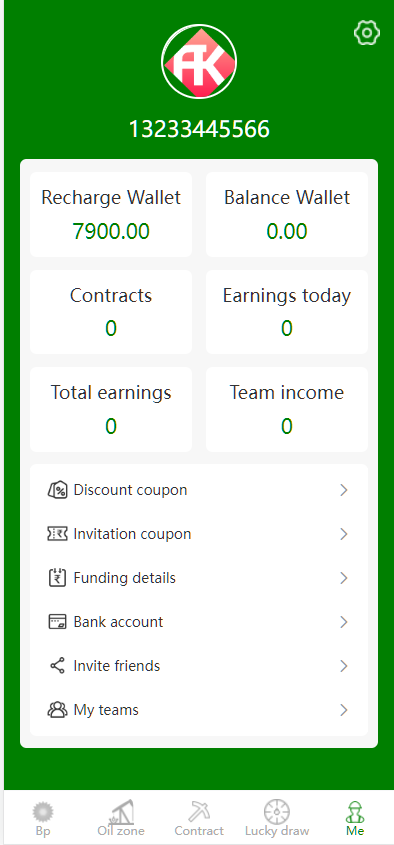Viewport: 394px width, 845px height.
Task: Click the My teams people icon
Action: (58, 710)
